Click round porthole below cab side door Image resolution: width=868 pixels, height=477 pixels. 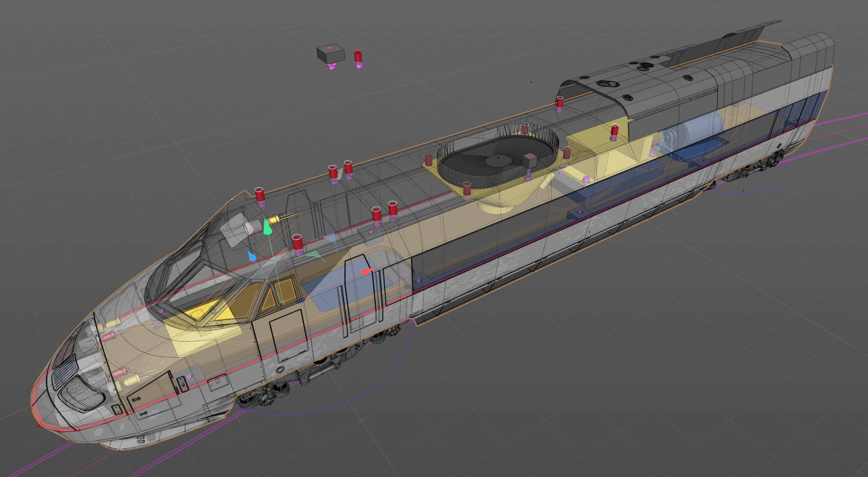tap(281, 369)
